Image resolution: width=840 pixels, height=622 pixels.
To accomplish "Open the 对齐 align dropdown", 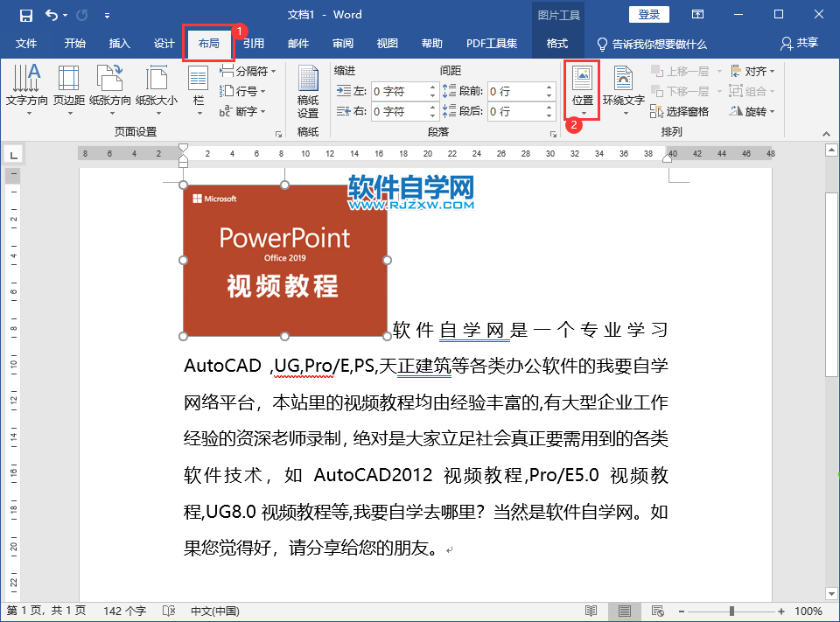I will pyautogui.click(x=752, y=71).
